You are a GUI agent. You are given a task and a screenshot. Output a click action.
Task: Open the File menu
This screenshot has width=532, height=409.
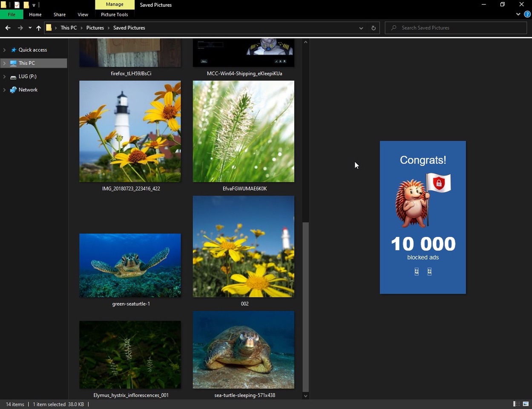pos(12,14)
